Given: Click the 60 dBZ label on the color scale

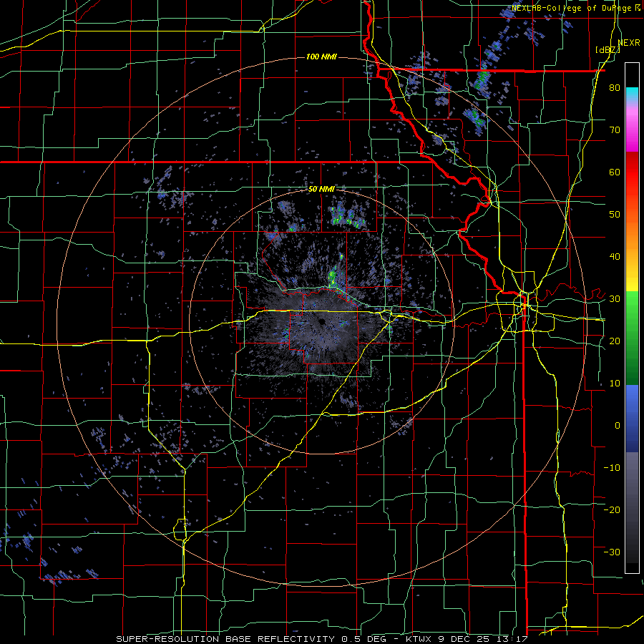Looking at the screenshot, I should coord(615,172).
